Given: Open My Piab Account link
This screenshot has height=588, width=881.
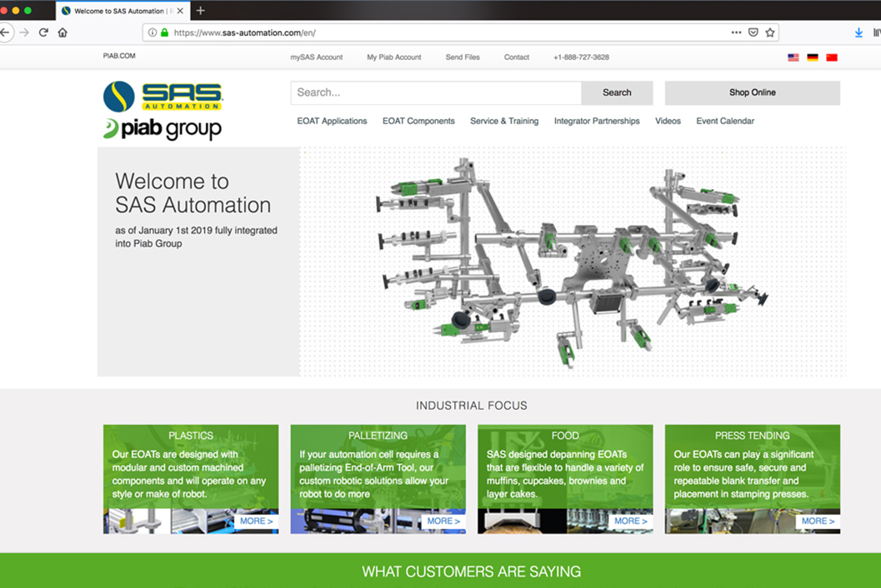Looking at the screenshot, I should (x=394, y=57).
